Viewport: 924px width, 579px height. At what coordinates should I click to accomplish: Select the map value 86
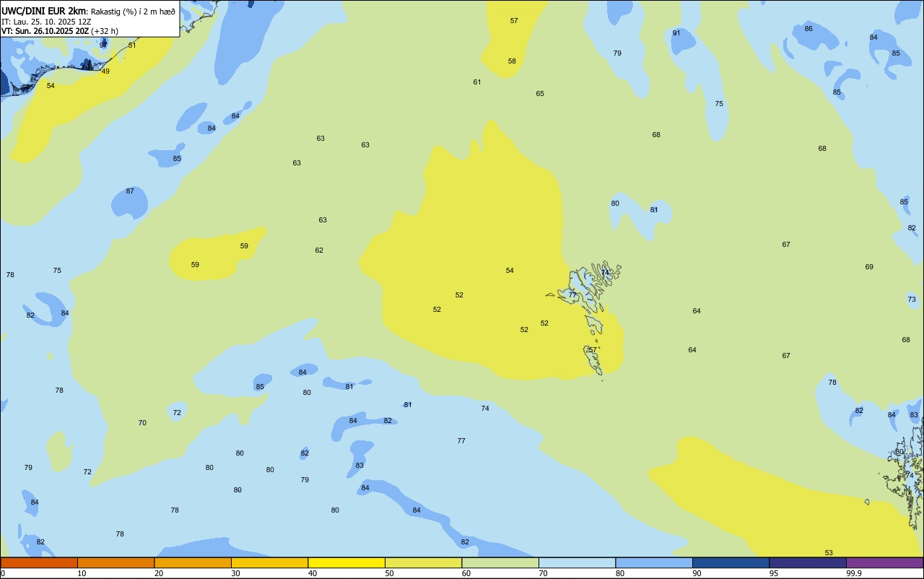[x=808, y=29]
